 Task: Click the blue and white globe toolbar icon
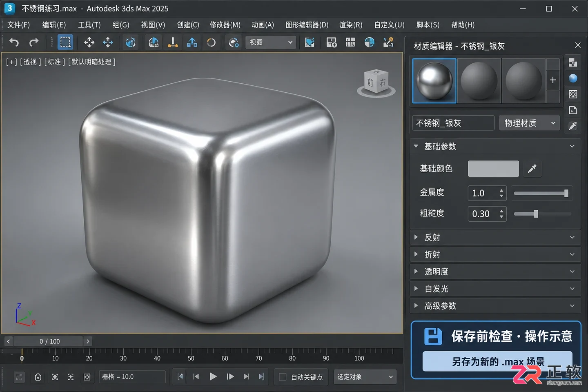tap(369, 42)
